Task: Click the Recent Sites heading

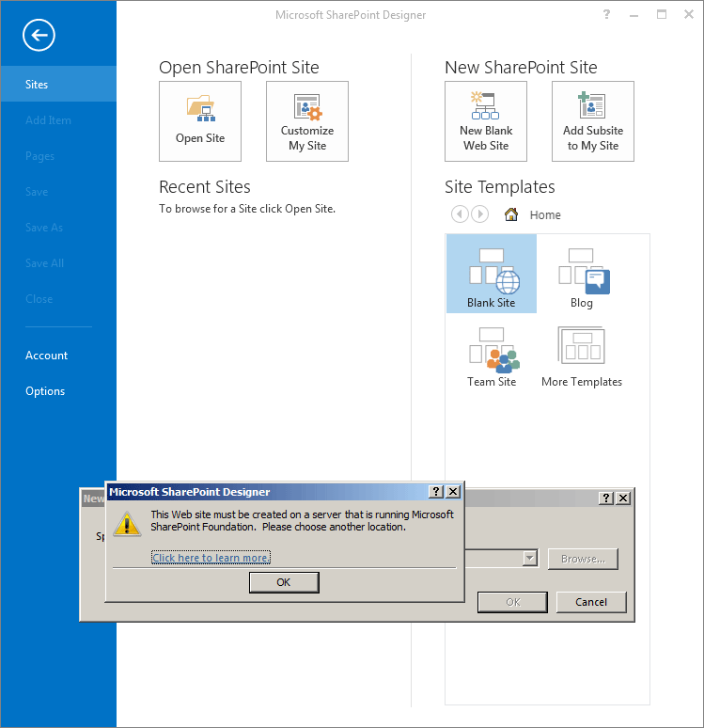Action: click(205, 186)
